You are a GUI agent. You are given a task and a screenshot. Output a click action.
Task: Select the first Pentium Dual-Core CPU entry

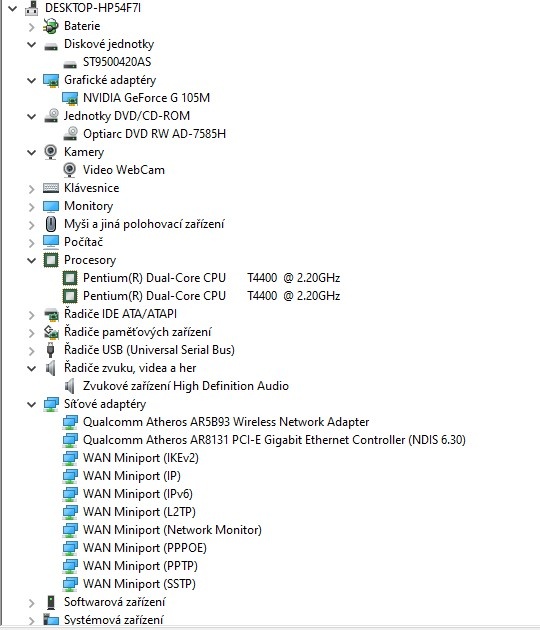pos(211,278)
